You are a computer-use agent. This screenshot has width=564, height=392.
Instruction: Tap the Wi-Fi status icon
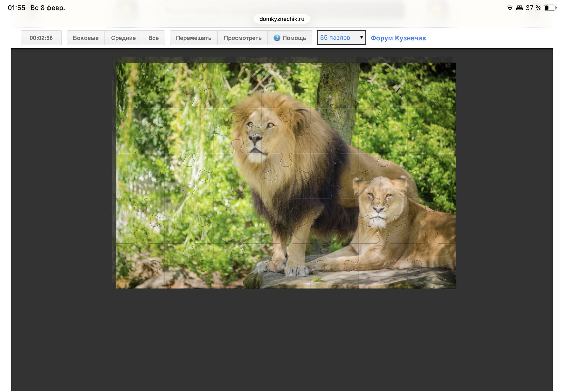[x=510, y=8]
